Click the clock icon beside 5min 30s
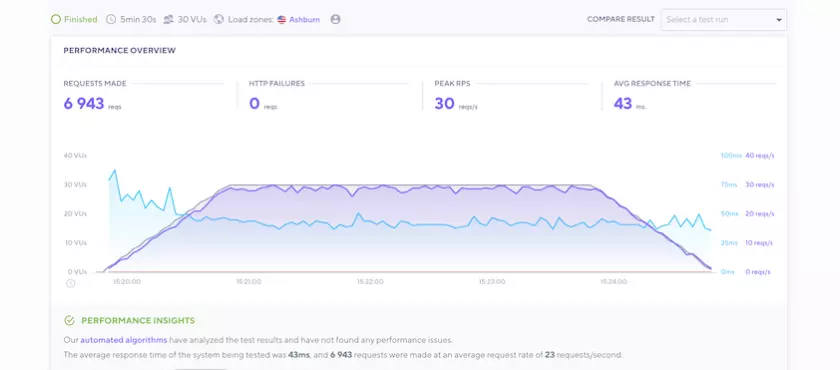This screenshot has height=370, width=840. point(111,19)
